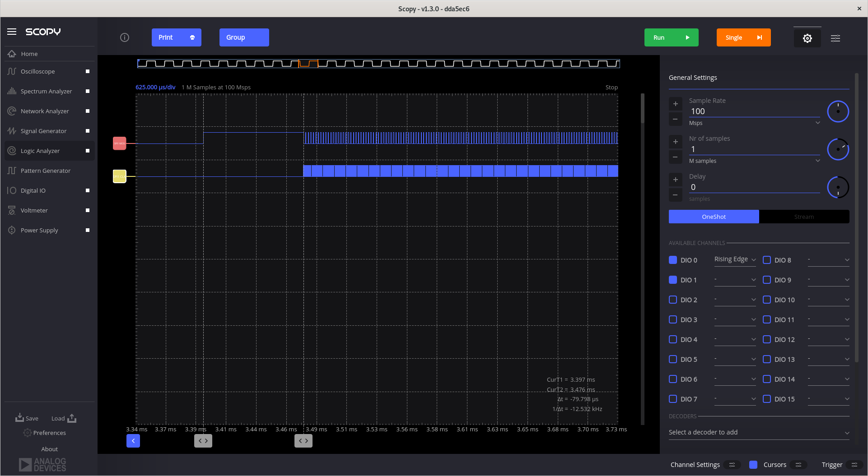
Task: Open Select a decoder to add dropdown
Action: [x=759, y=432]
